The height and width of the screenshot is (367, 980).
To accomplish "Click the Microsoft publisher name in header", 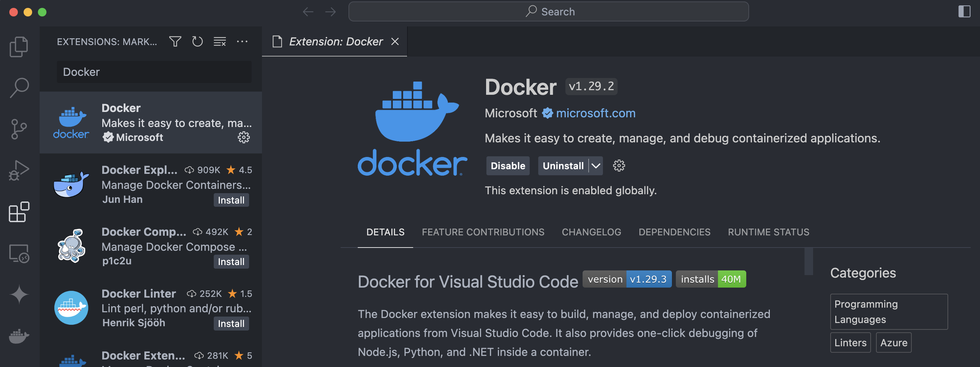I will coord(510,113).
